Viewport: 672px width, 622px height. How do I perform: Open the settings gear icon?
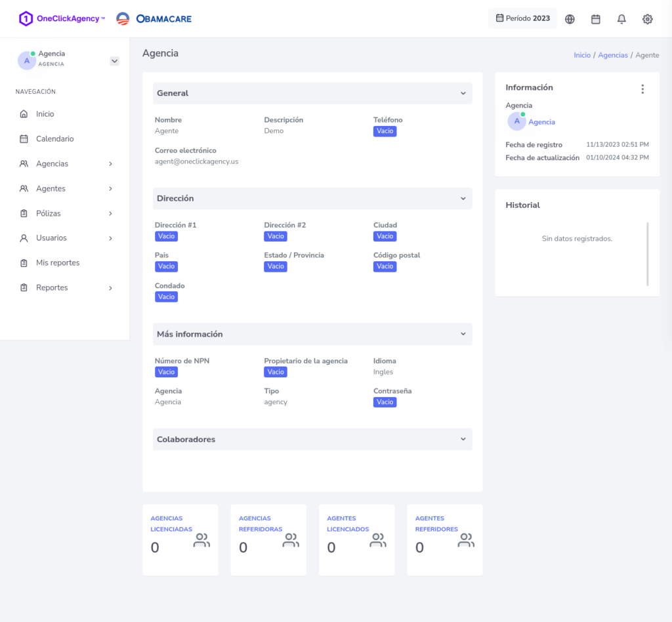click(648, 19)
